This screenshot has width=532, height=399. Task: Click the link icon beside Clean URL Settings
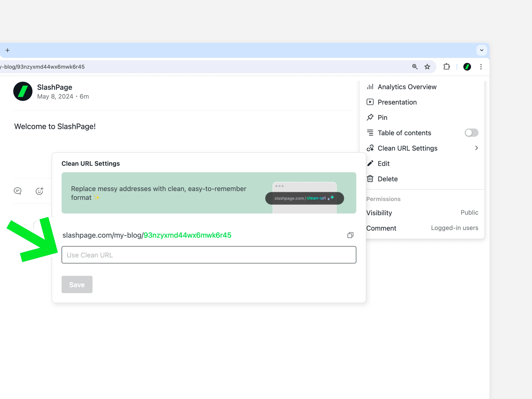[370, 148]
